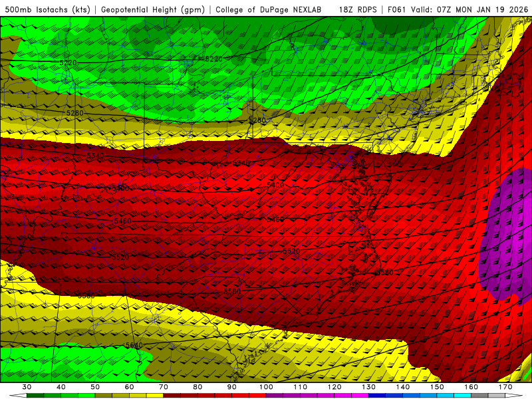Click the 170 value on the colorbar
This screenshot has height=399, width=532.
[505, 387]
